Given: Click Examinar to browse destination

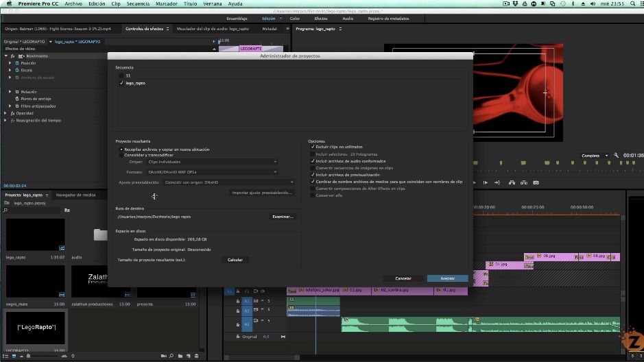Looking at the screenshot, I should click(x=283, y=217).
